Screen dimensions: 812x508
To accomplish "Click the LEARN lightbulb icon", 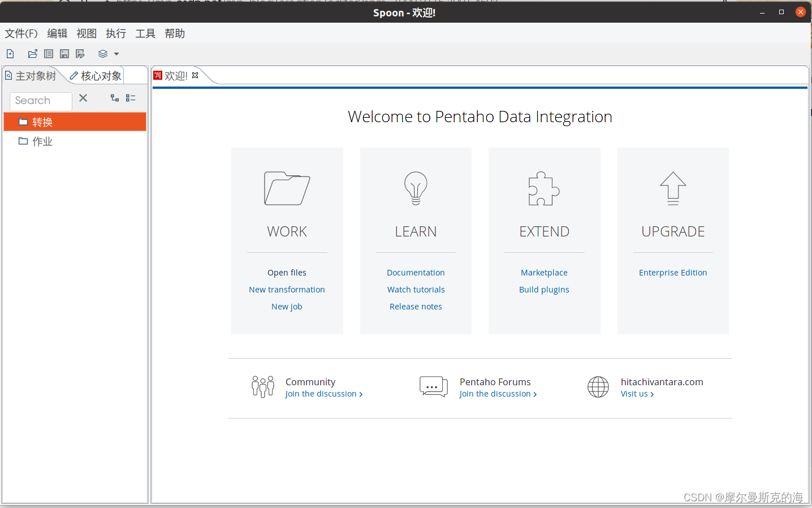I will (416, 188).
